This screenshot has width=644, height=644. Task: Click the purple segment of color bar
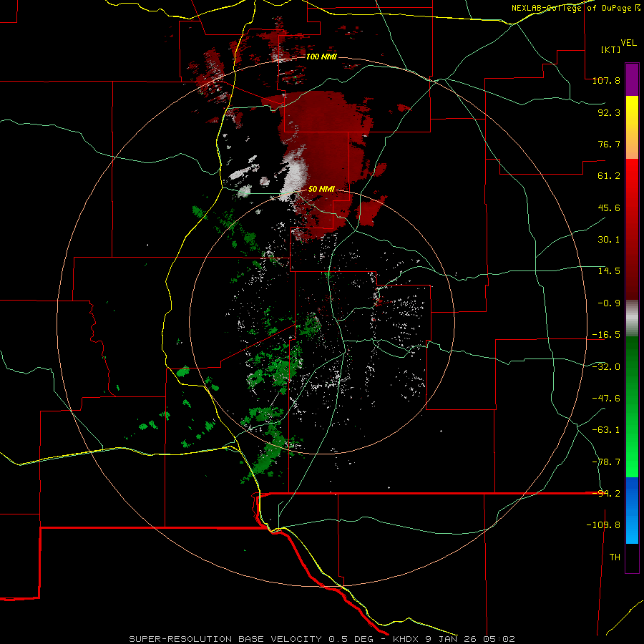[x=632, y=79]
